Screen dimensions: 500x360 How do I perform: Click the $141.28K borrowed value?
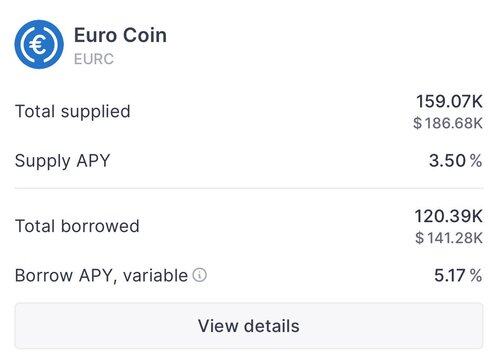click(449, 238)
